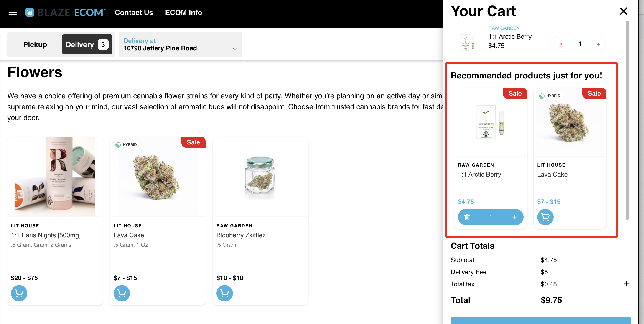Screen dimensions: 644x324
Task: Click the plus icon to increase Arctic Berry quantity
Action: (598, 44)
